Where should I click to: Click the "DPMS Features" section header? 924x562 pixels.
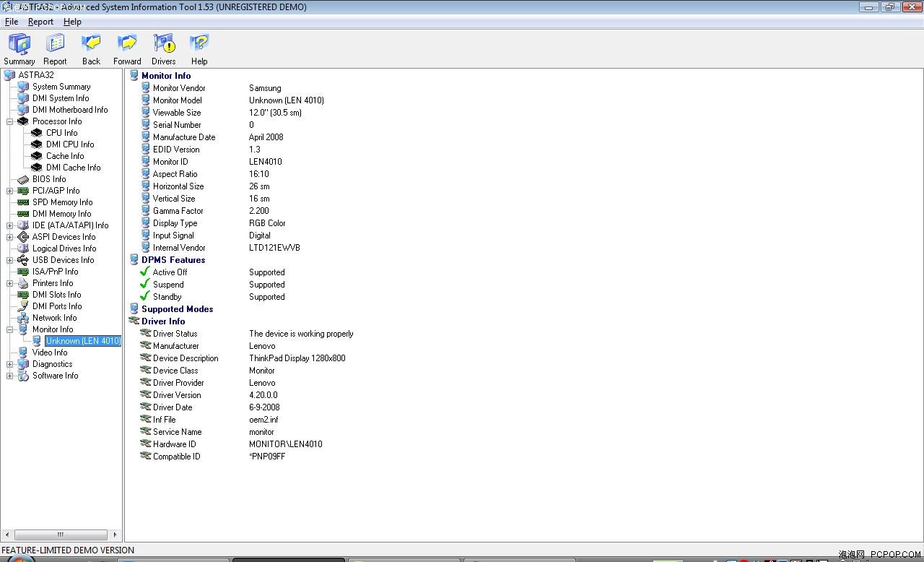(x=173, y=260)
